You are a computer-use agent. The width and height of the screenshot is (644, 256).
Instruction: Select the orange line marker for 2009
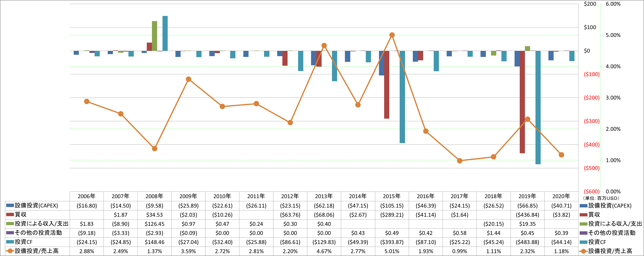tap(189, 79)
